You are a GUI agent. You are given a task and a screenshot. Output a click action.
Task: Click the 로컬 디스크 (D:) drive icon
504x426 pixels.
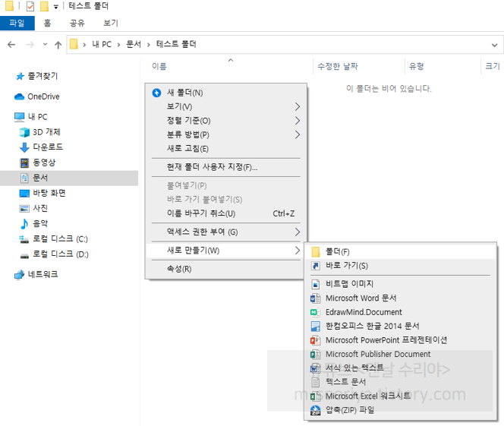(x=24, y=256)
